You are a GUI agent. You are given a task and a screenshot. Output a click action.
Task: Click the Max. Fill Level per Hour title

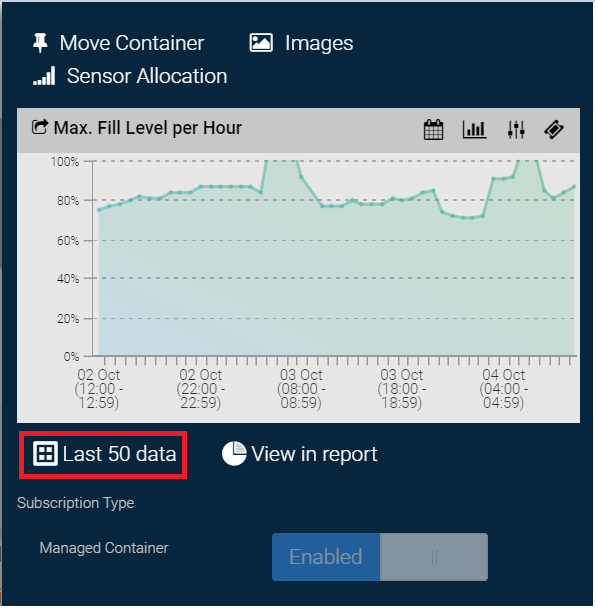point(147,128)
